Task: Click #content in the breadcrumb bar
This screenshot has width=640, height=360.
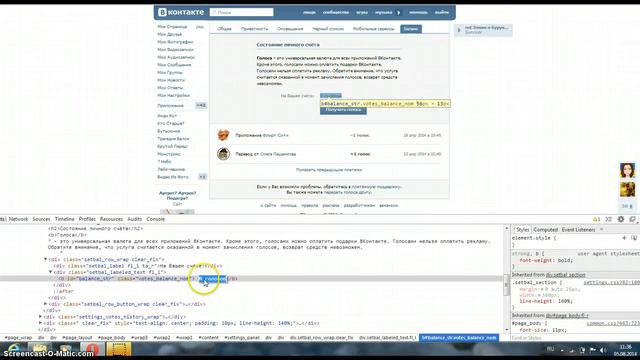Action: point(209,338)
